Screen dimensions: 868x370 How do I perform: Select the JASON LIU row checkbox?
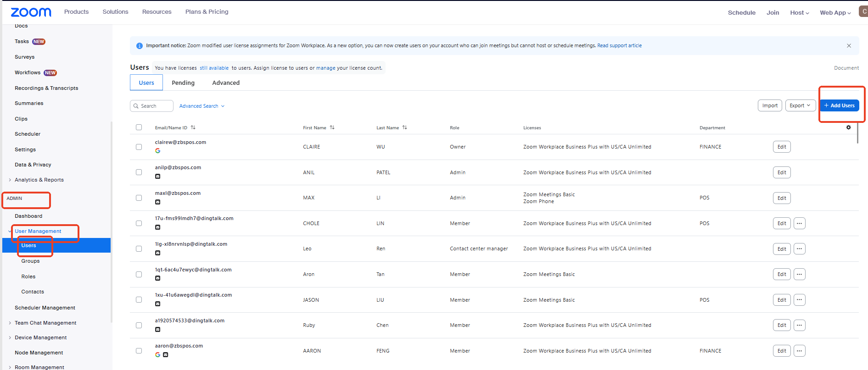[x=139, y=300]
